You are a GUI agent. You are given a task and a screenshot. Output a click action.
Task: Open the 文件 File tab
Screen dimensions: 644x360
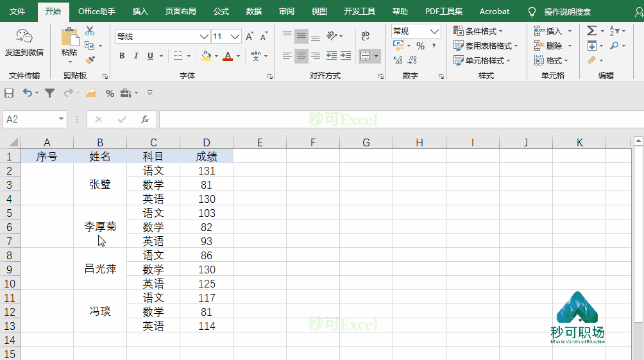[x=17, y=12]
